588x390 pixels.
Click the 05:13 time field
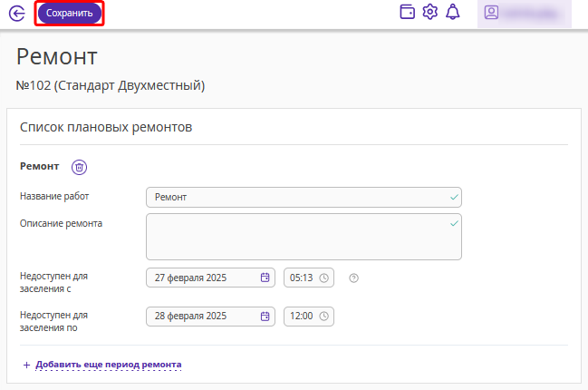309,278
